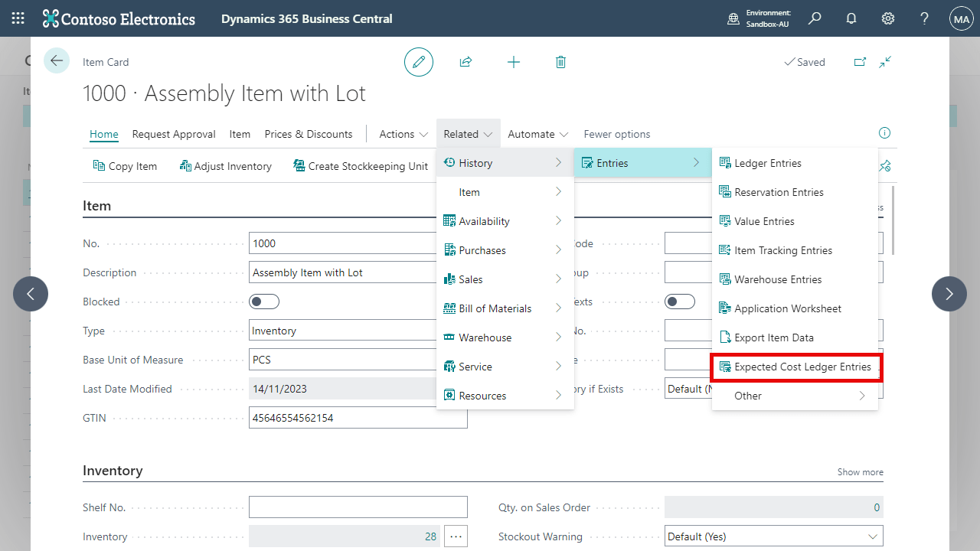Click the share icon in header
Screen dimensions: 980x551
click(465, 62)
